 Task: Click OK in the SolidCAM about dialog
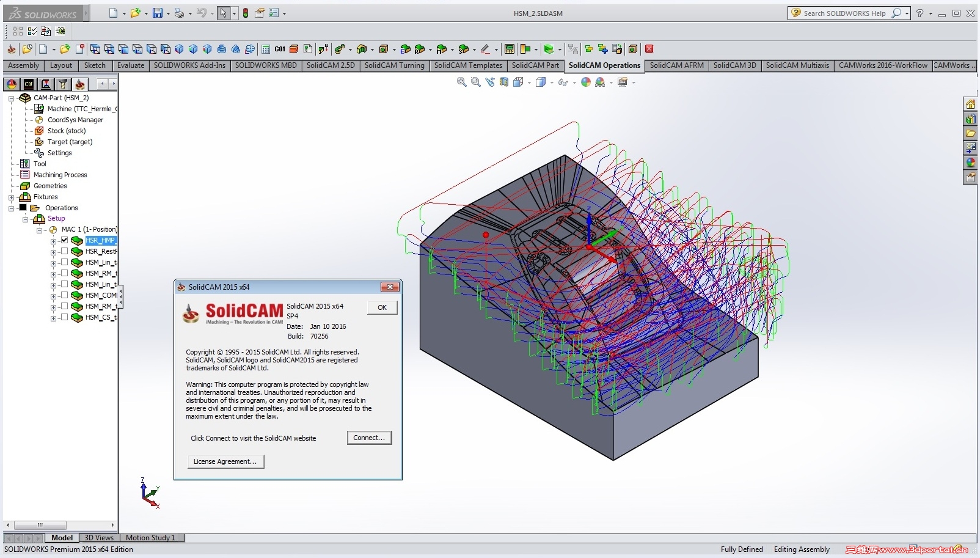pyautogui.click(x=382, y=307)
